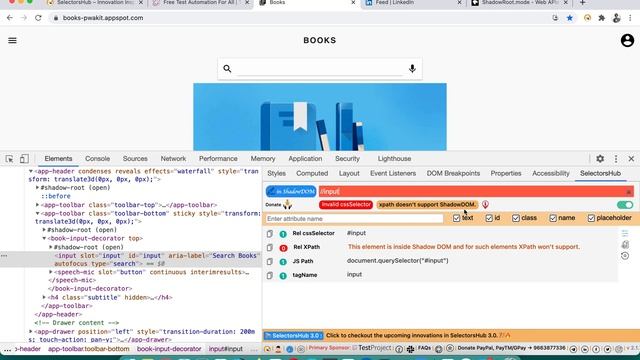Click the Invalid cssSelector red label
Viewport: 640px width, 360px height.
(346, 204)
